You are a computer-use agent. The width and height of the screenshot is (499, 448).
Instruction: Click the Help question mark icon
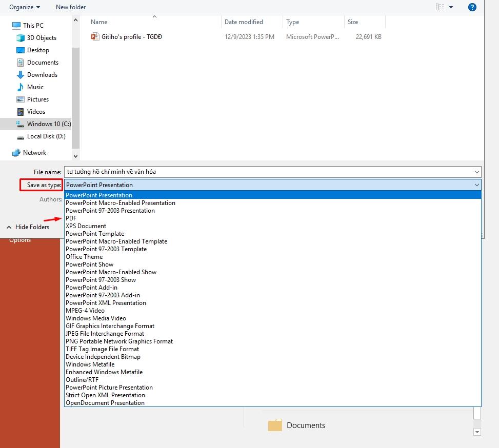coord(472,7)
